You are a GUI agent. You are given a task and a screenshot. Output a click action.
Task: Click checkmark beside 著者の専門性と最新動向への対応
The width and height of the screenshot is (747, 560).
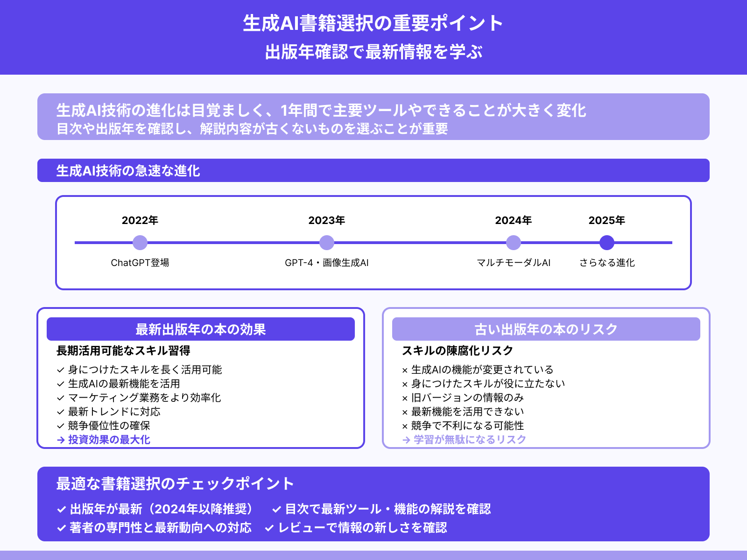point(61,528)
